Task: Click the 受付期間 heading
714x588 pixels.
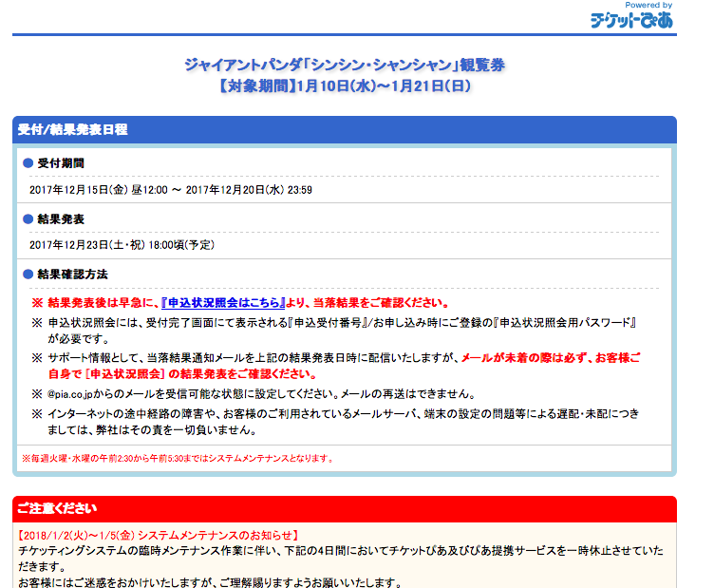Action: point(61,163)
